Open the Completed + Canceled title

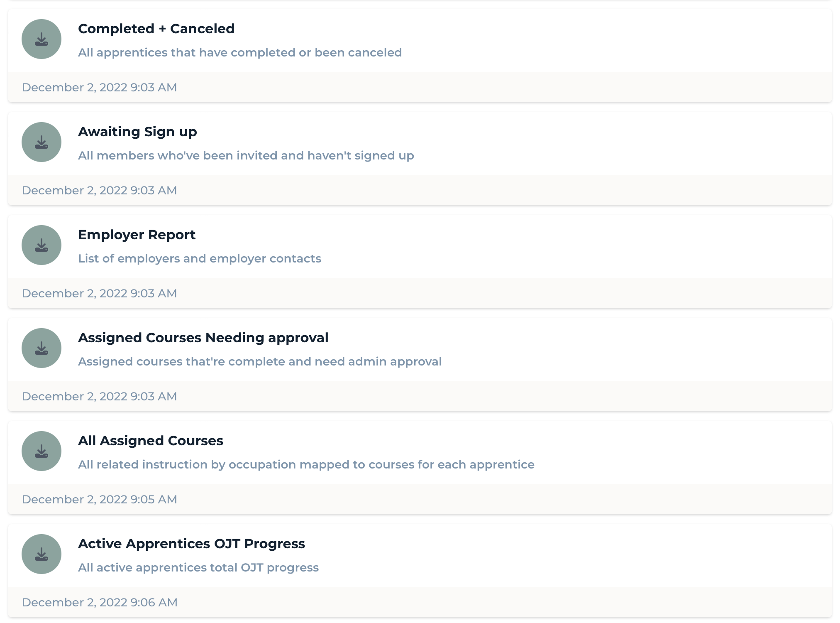coord(156,29)
